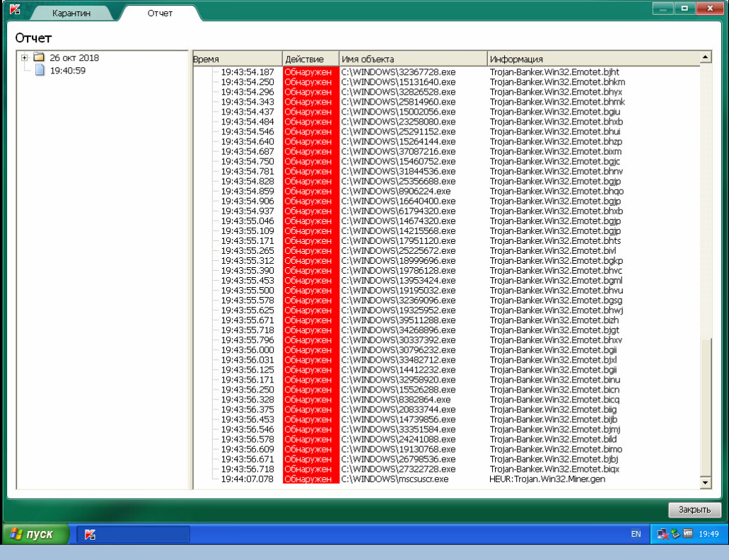
Task: Select Trojan-Banker.Win32.Emotet.bhts entry
Action: click(x=555, y=240)
